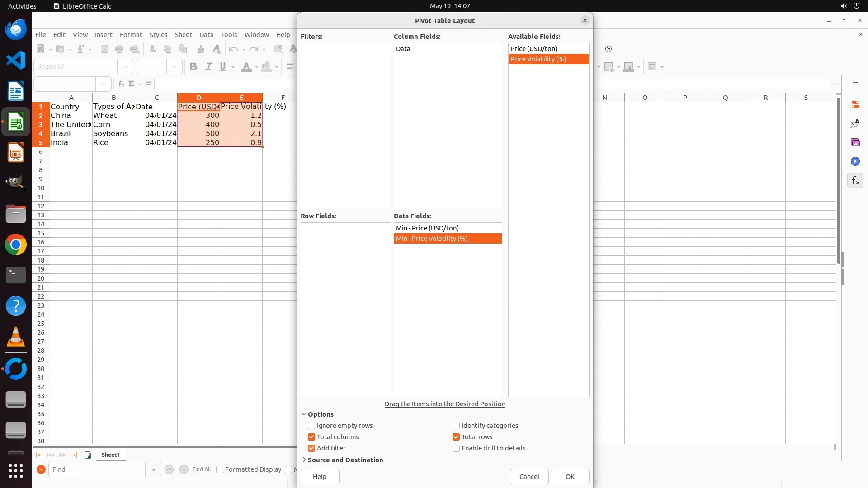Click the Sum sigma icon
The image size is (868, 488).
point(131,84)
